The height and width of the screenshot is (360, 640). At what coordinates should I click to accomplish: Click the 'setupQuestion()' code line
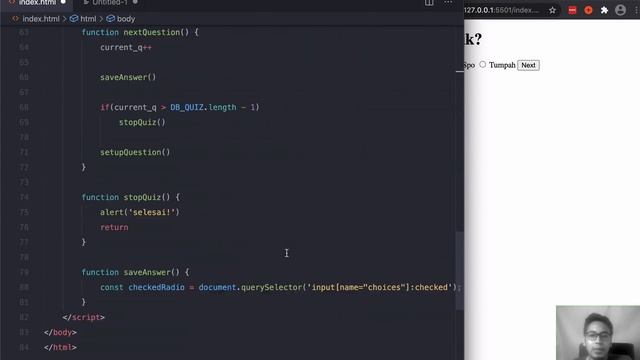point(135,152)
